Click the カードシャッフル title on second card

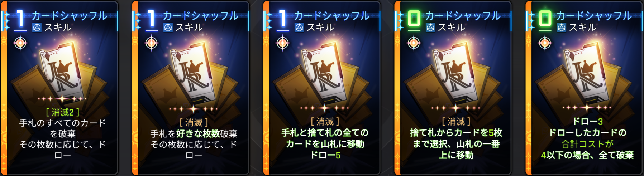[201, 16]
